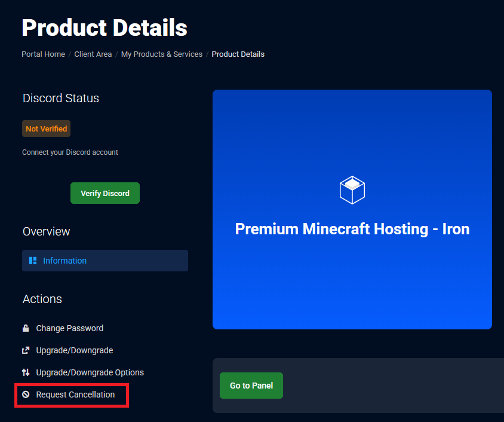Click the cube icon in the product banner
The width and height of the screenshot is (504, 422).
click(352, 190)
